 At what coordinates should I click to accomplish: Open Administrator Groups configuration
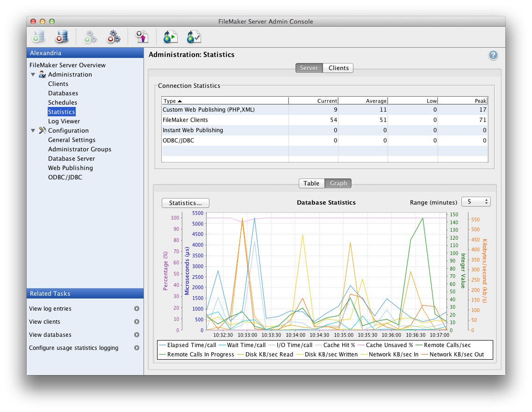pyautogui.click(x=79, y=149)
